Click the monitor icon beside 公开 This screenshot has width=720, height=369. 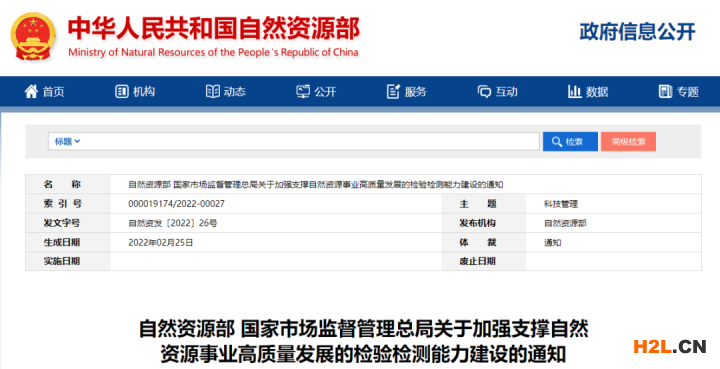303,91
